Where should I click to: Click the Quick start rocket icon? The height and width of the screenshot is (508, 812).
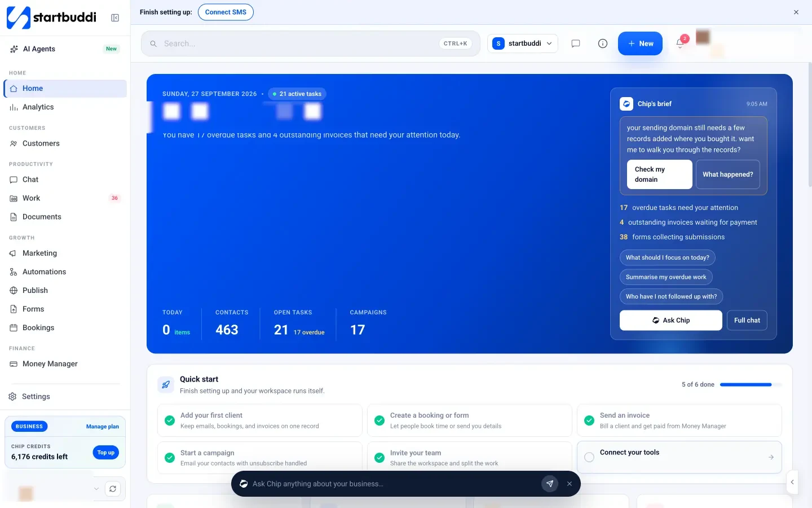coord(166,385)
